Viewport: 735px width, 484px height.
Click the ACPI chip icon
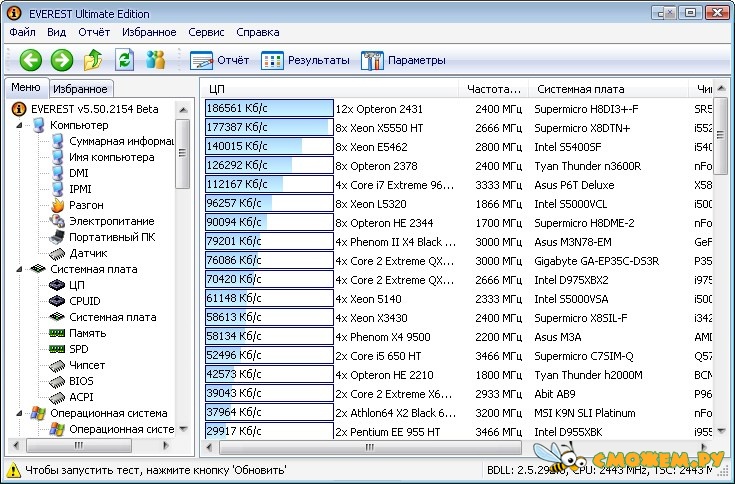click(57, 397)
